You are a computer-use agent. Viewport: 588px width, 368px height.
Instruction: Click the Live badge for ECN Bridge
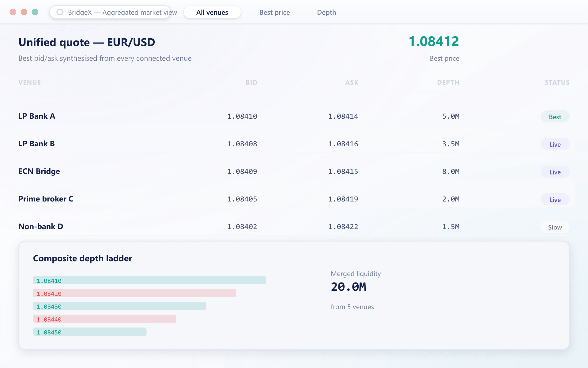point(555,172)
